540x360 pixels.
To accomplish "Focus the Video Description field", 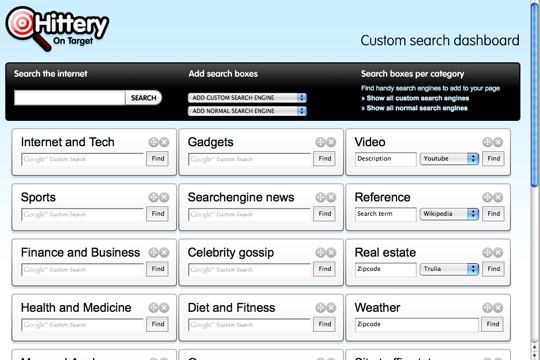I will click(385, 159).
